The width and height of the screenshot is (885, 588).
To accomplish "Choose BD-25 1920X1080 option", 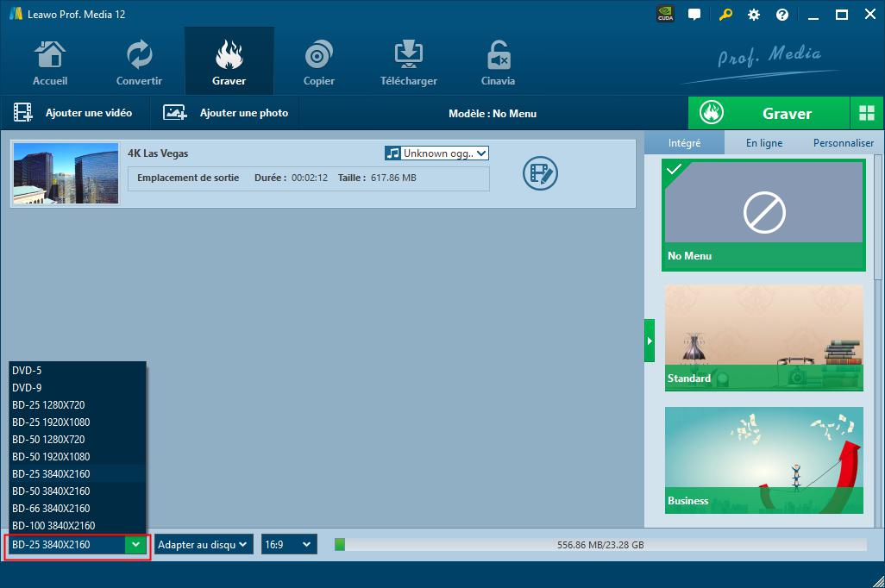I will [x=78, y=422].
